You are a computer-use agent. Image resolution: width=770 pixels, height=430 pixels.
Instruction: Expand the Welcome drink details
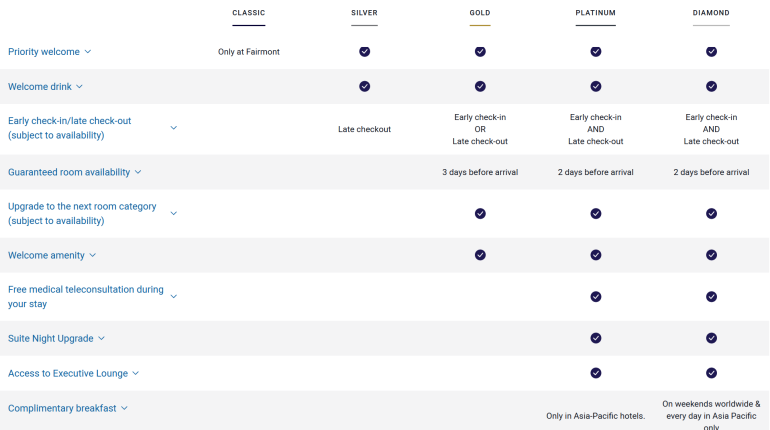tap(80, 86)
